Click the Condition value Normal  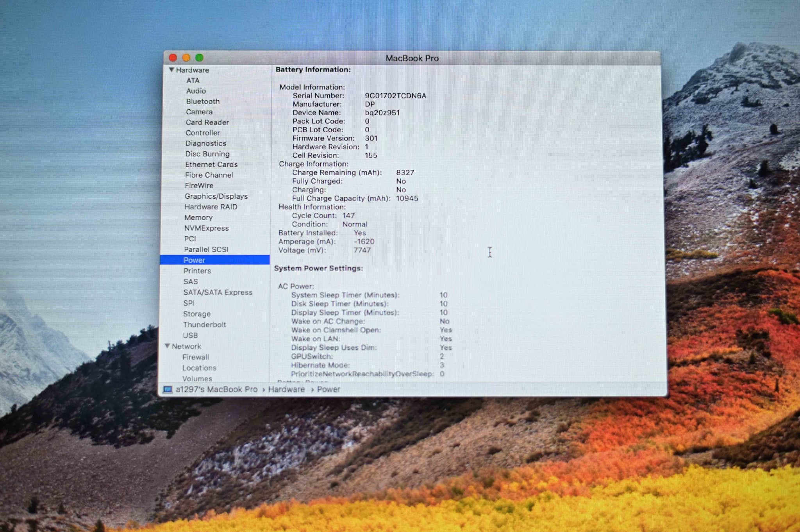click(355, 224)
